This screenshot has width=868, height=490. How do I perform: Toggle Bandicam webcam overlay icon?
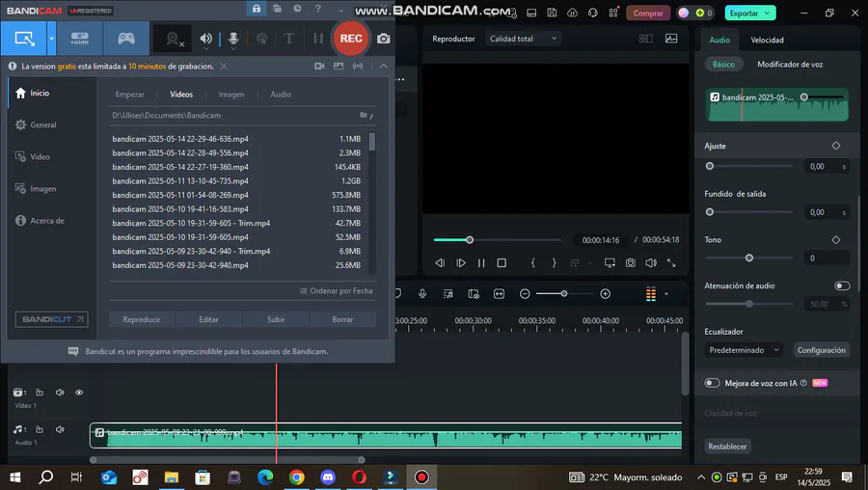pos(174,39)
